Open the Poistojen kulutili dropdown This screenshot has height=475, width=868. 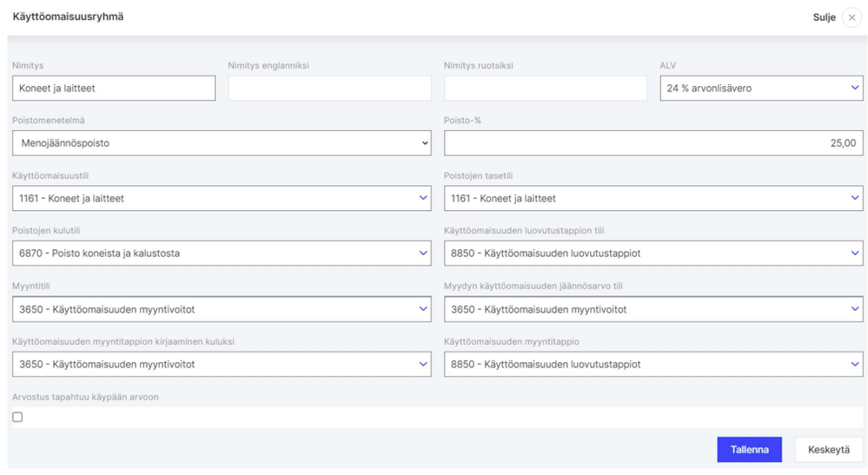pos(222,254)
